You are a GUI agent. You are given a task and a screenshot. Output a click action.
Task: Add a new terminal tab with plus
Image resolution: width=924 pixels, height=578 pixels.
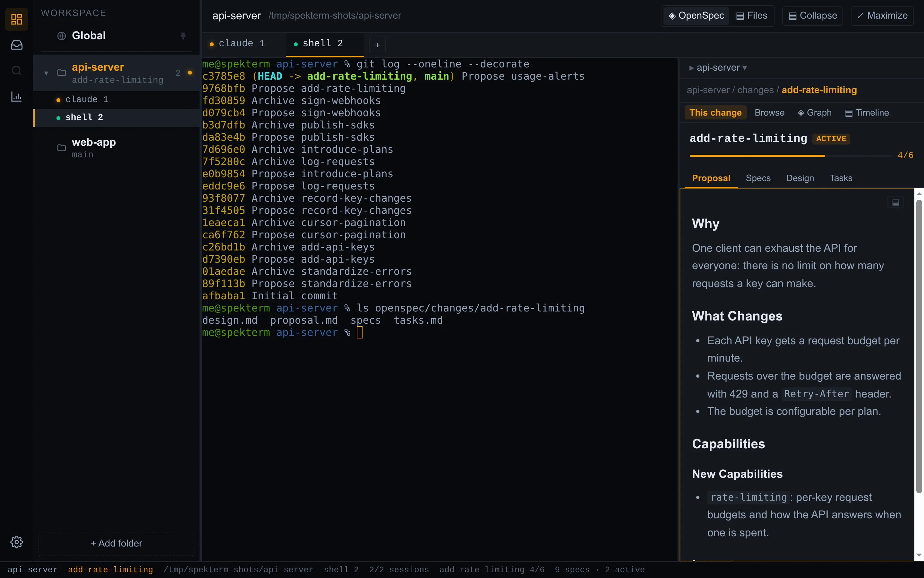point(377,45)
